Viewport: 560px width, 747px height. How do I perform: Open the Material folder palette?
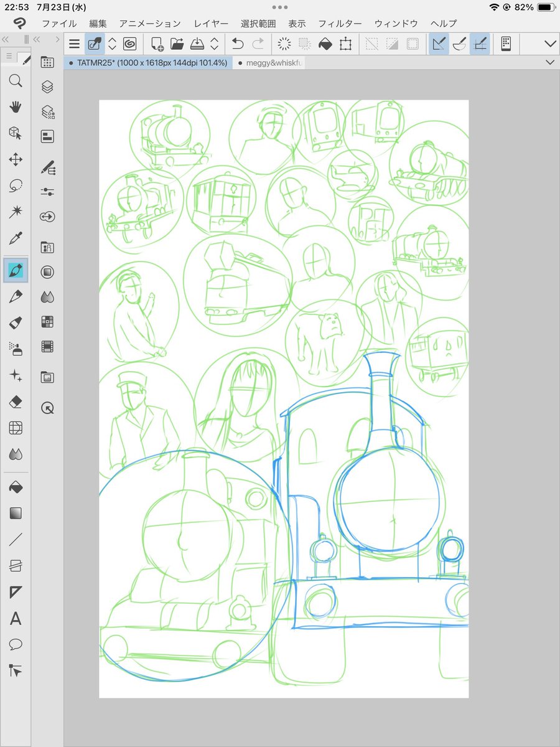(x=47, y=247)
